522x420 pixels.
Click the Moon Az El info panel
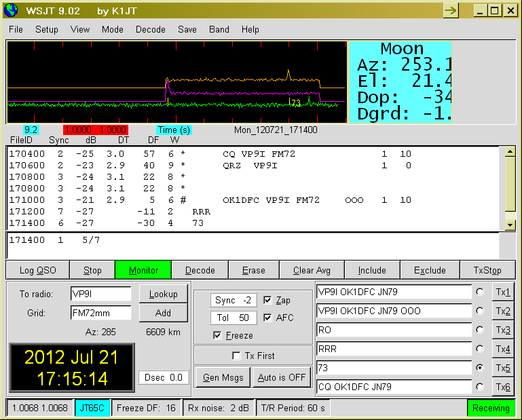[400, 82]
